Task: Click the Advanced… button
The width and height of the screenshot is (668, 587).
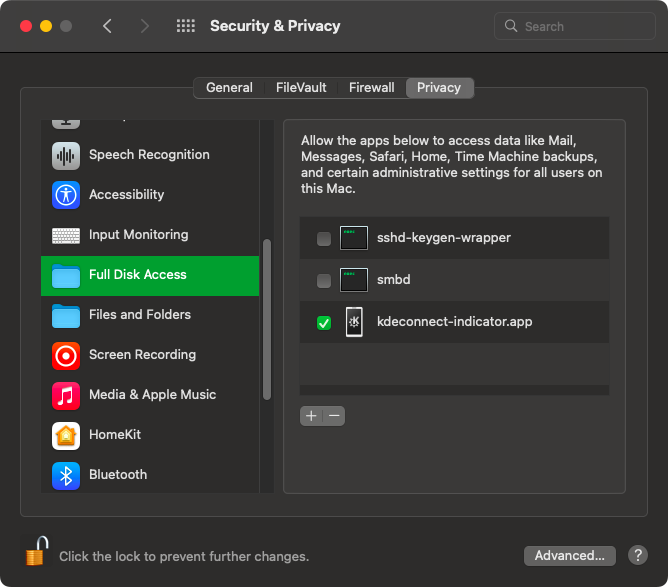Action: [x=569, y=556]
